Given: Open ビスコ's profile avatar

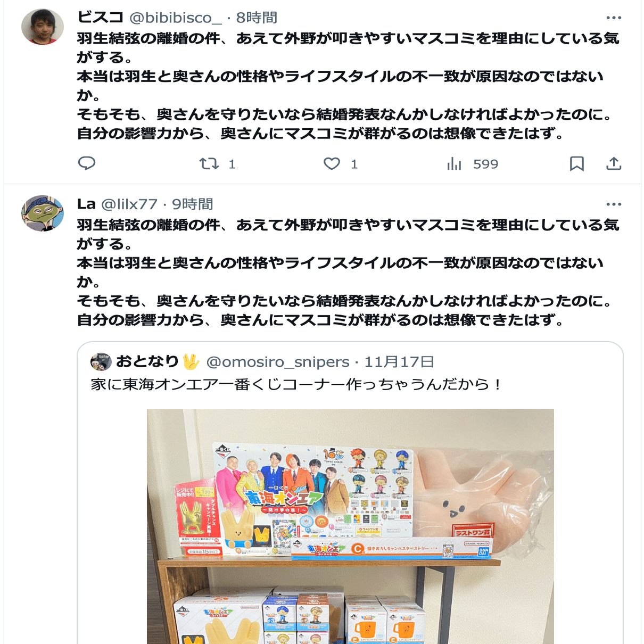Looking at the screenshot, I should click(x=43, y=27).
